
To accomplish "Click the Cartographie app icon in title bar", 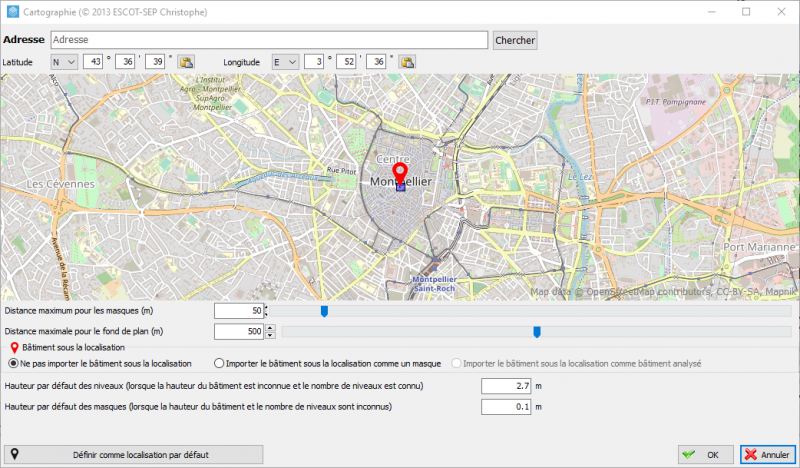I will [11, 11].
